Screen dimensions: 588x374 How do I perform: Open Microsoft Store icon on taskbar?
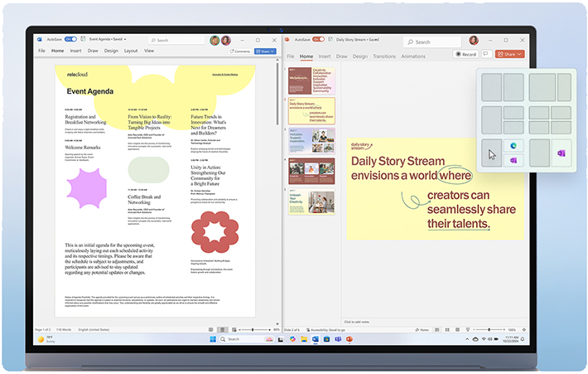[x=326, y=339]
